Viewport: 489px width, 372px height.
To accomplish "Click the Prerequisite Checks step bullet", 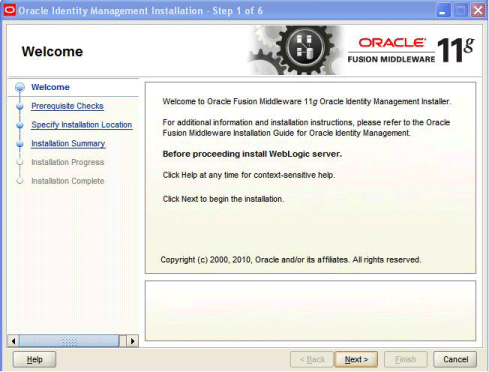I will tap(20, 106).
